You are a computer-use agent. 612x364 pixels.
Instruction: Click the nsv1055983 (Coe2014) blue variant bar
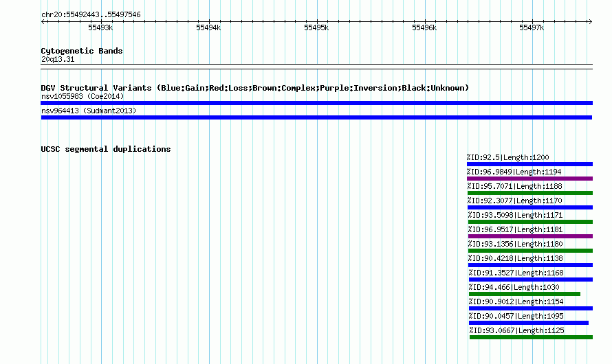click(316, 103)
